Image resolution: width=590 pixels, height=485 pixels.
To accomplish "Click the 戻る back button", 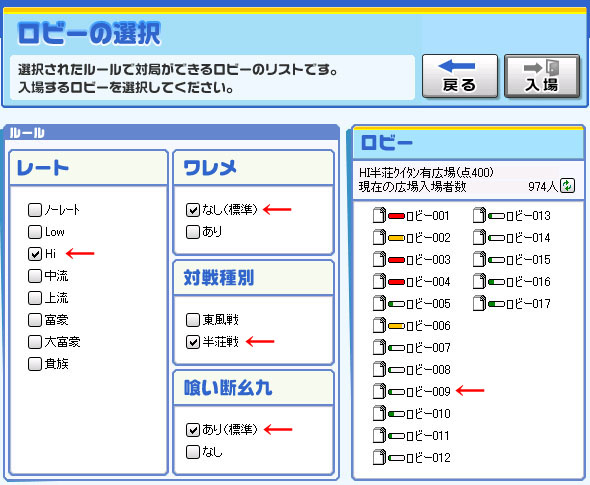I will pyautogui.click(x=460, y=76).
